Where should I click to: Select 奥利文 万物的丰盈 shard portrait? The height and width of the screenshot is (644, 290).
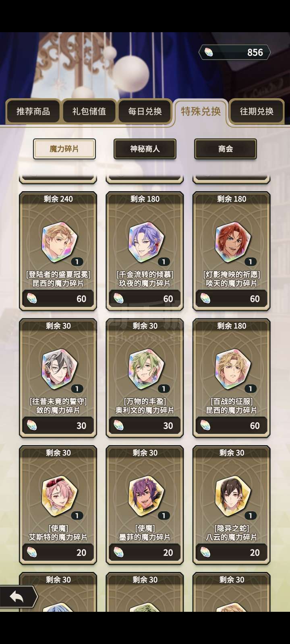point(146,369)
